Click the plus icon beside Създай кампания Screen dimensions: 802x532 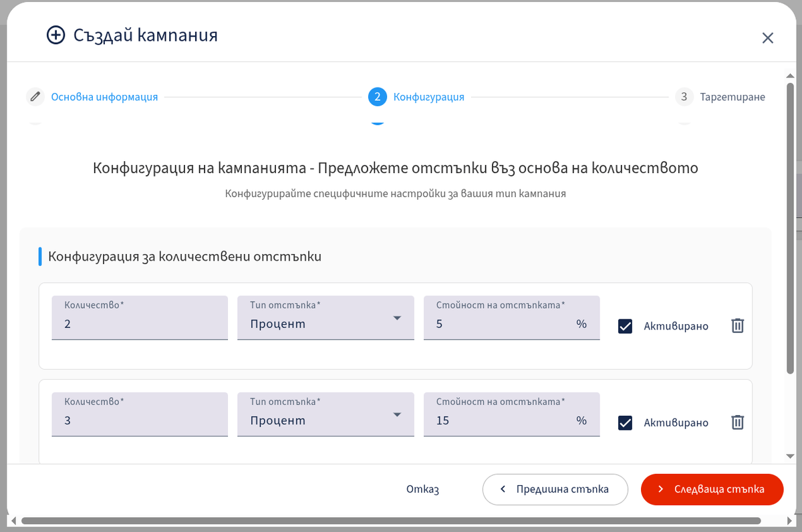56,35
